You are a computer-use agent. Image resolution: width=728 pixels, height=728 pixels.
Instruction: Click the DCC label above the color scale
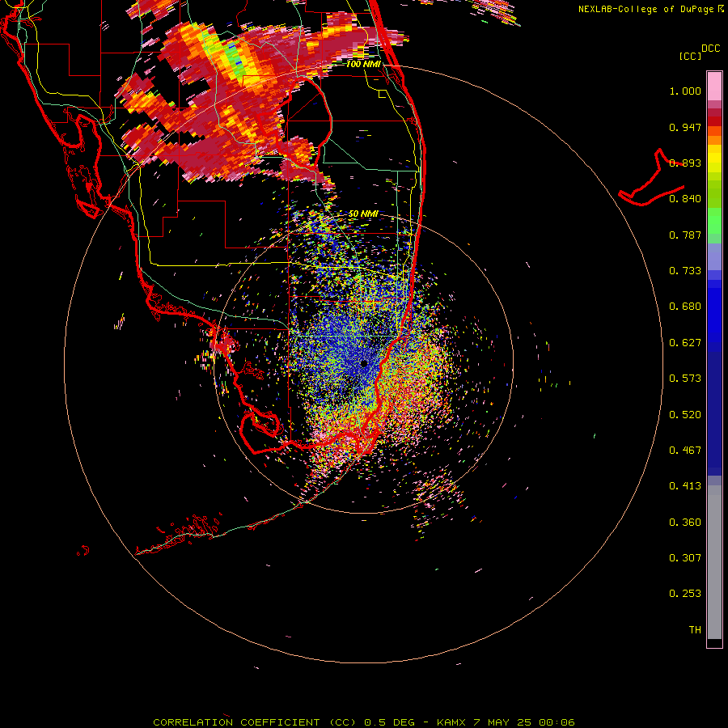(x=710, y=49)
